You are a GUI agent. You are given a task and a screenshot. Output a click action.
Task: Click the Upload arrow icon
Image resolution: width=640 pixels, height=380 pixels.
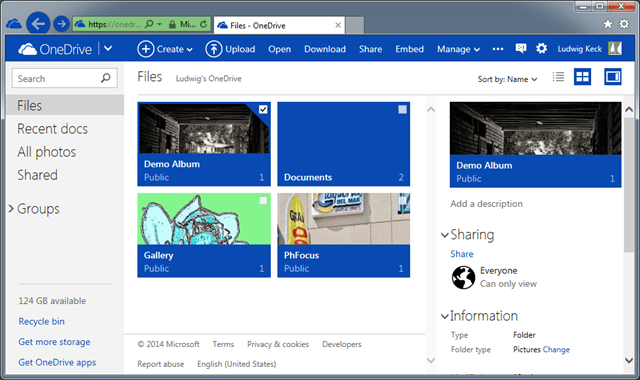[213, 49]
